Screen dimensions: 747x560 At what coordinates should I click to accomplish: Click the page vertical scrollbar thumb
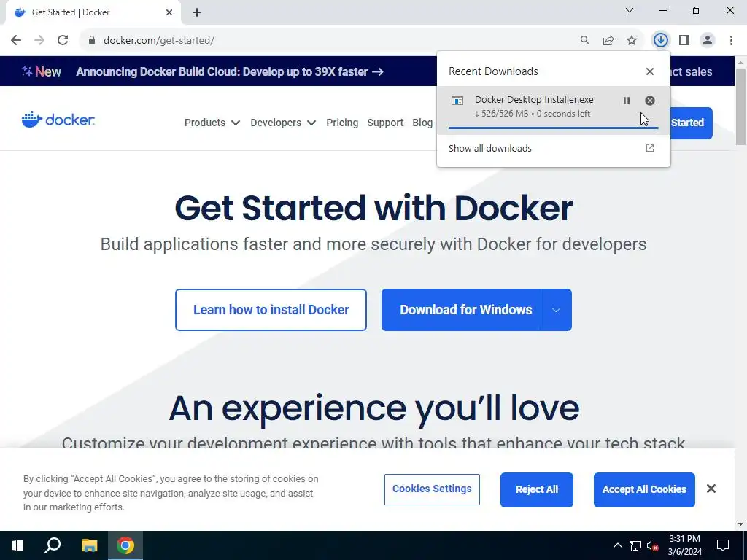[x=740, y=106]
